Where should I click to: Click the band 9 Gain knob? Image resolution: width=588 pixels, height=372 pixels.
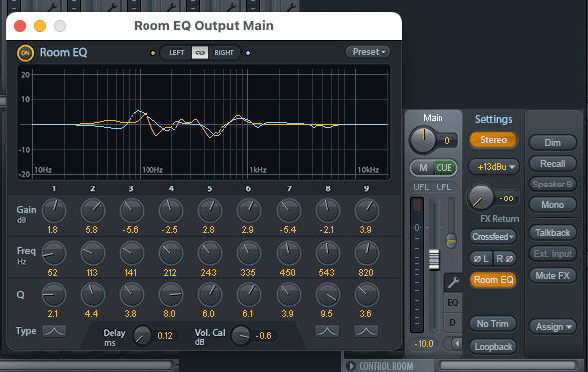point(367,210)
